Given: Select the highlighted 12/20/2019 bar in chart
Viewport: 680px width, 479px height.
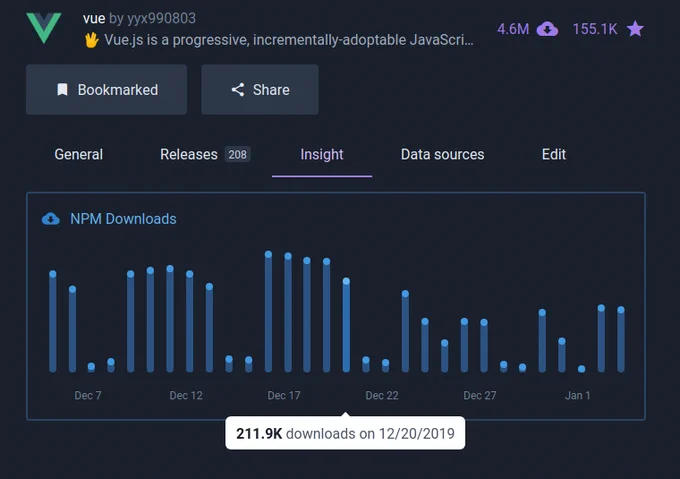Looking at the screenshot, I should tap(346, 326).
